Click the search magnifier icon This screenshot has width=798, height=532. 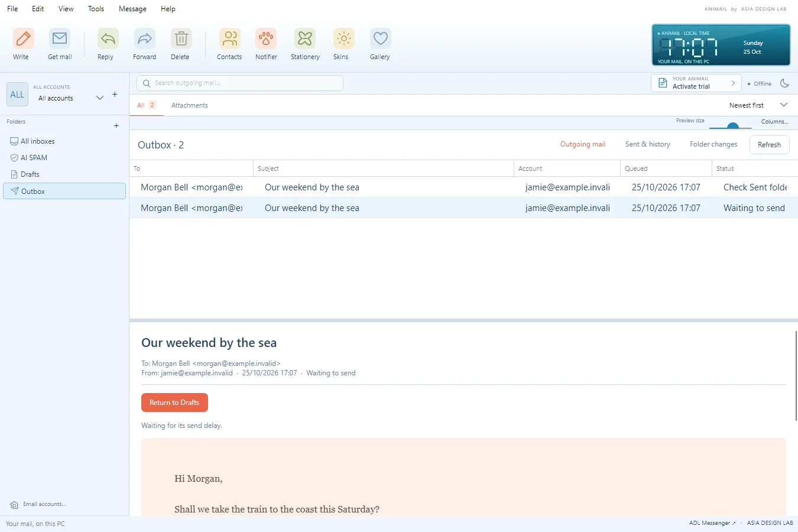click(147, 83)
